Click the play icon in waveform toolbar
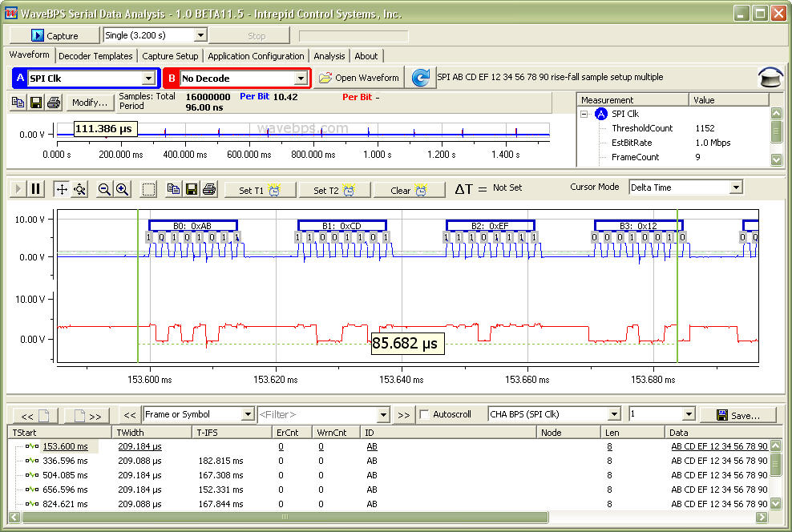Image resolution: width=792 pixels, height=532 pixels. pyautogui.click(x=18, y=189)
